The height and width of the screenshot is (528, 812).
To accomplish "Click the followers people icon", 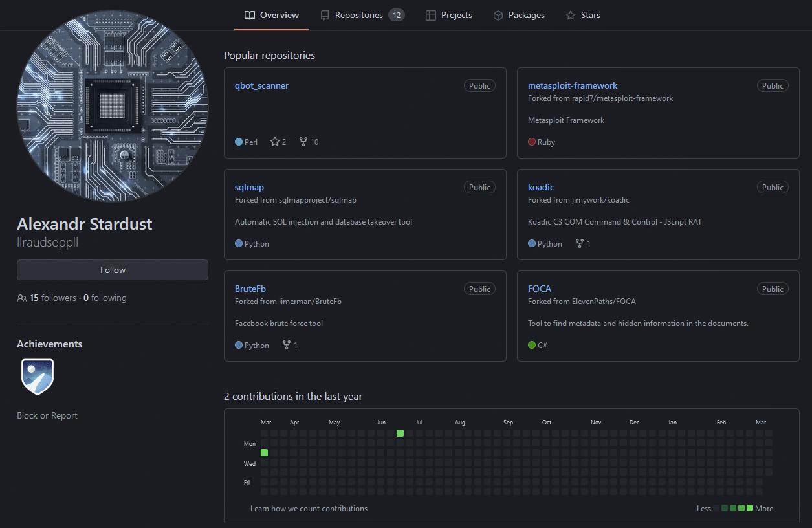I will tap(22, 298).
